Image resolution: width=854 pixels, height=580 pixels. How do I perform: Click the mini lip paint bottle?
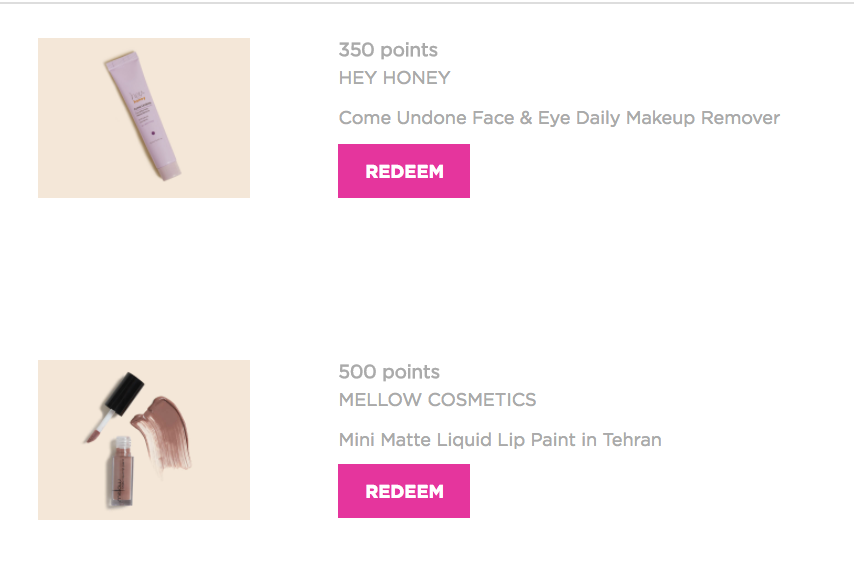[x=120, y=472]
